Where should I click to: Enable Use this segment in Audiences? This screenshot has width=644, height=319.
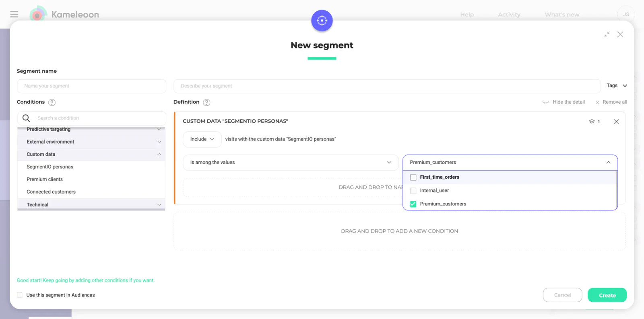20,295
